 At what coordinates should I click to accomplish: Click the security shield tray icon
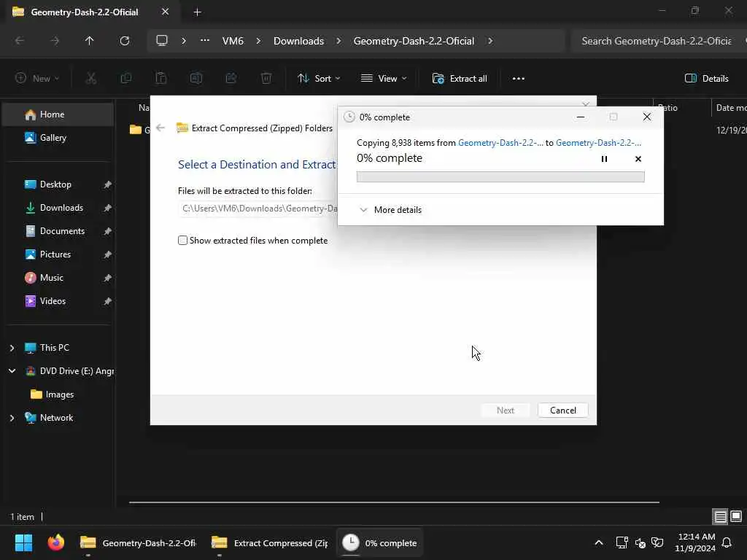pyautogui.click(x=657, y=542)
